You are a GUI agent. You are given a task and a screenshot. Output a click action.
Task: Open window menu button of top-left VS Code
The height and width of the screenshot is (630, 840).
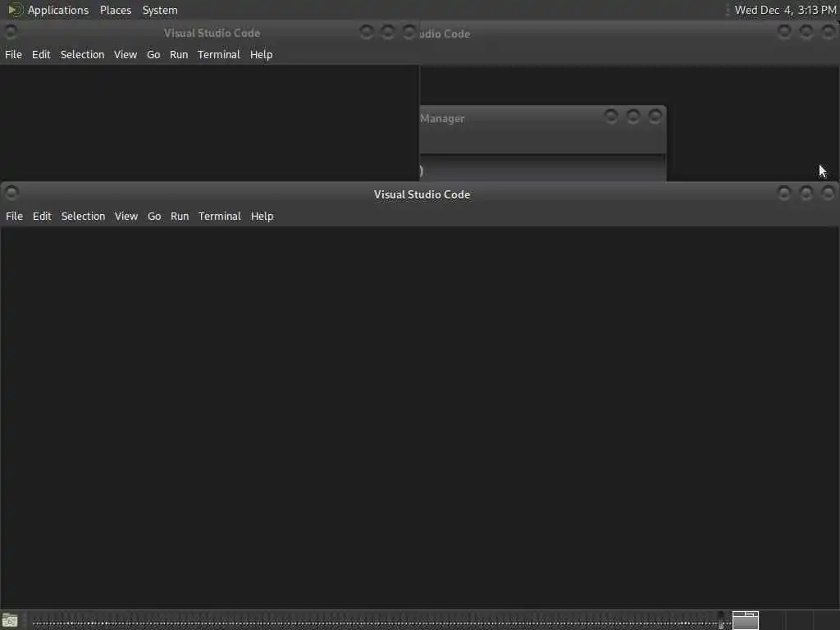pyautogui.click(x=11, y=32)
